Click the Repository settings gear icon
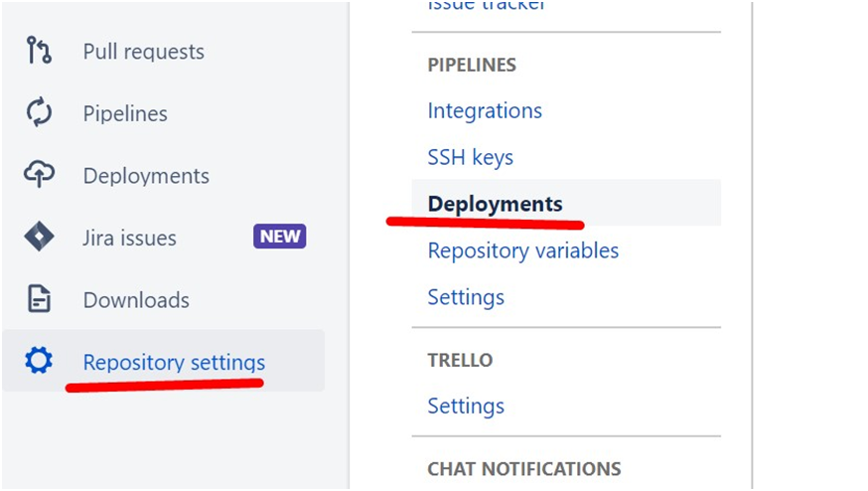This screenshot has width=868, height=491. click(x=38, y=360)
